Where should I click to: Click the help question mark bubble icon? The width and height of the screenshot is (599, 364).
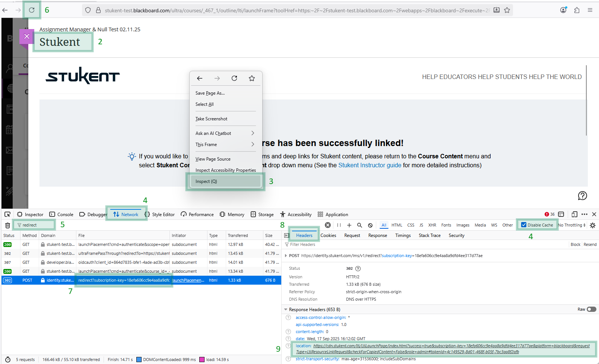click(x=583, y=196)
